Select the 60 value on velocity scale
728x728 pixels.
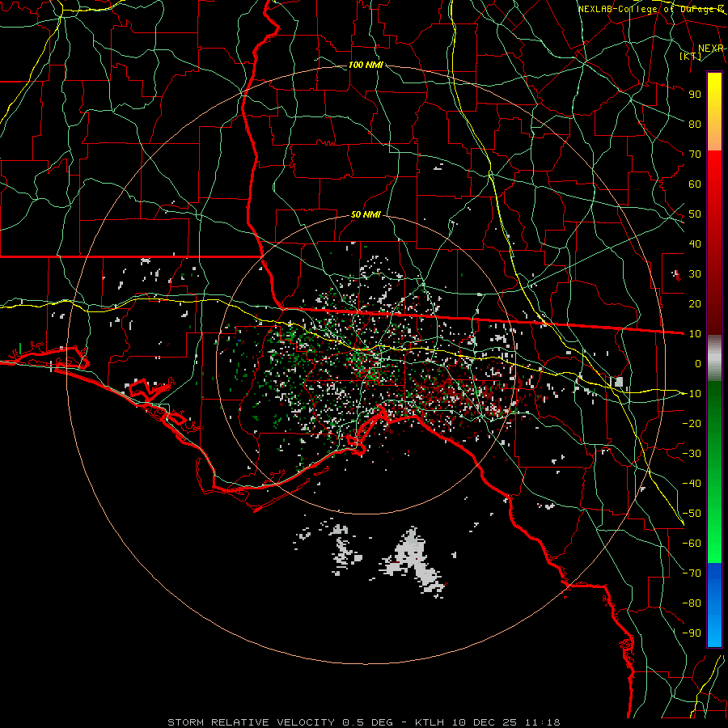tap(695, 184)
